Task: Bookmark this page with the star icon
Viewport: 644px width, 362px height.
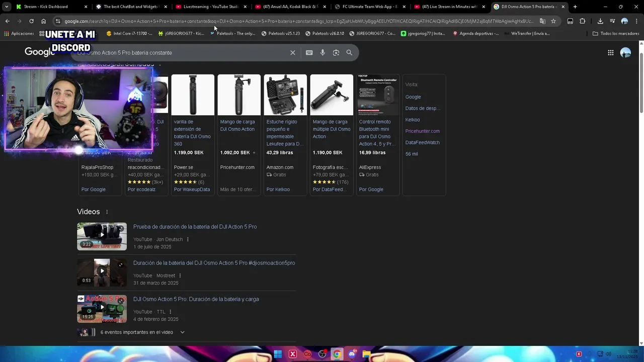Action: [553, 21]
